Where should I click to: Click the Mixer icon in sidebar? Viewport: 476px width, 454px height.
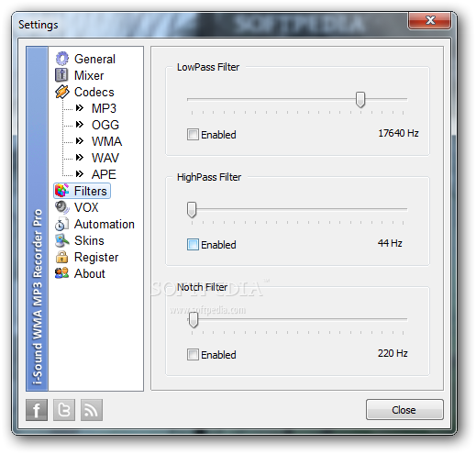pyautogui.click(x=61, y=75)
